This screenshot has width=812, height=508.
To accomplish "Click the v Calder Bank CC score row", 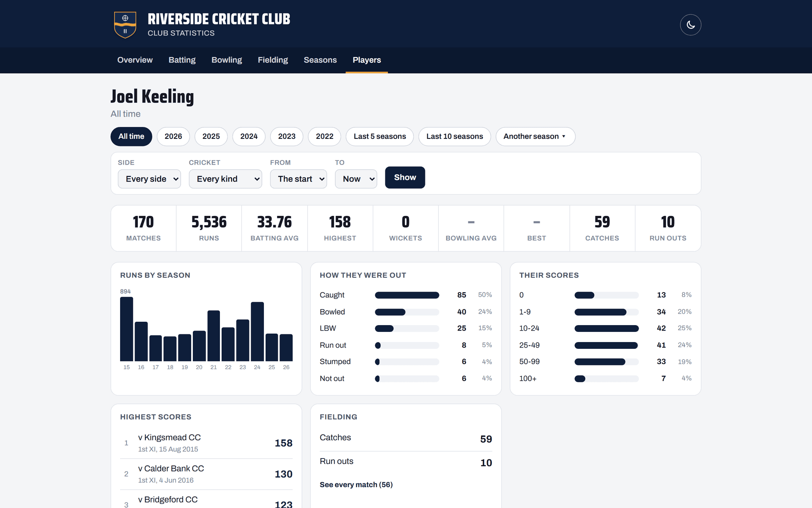I will point(206,474).
